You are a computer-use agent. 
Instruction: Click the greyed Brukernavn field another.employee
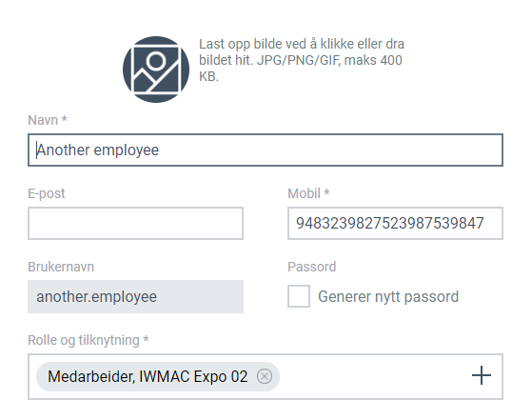point(135,297)
